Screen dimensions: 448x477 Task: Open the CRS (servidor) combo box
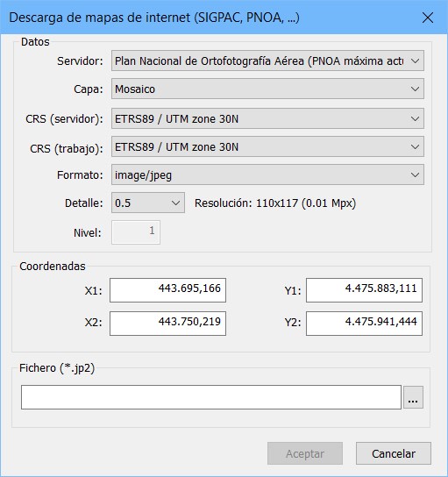[x=267, y=118]
